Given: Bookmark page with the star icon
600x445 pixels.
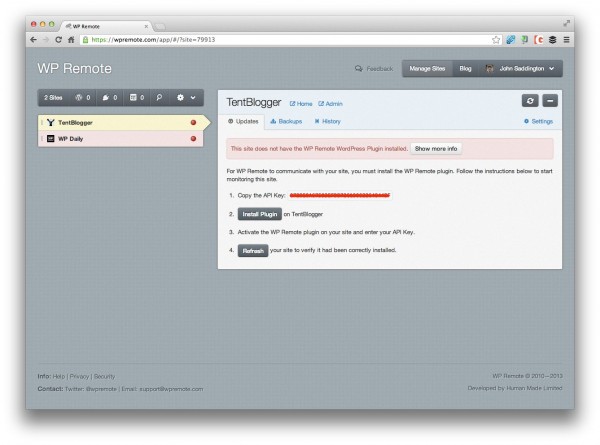Looking at the screenshot, I should pyautogui.click(x=496, y=40).
